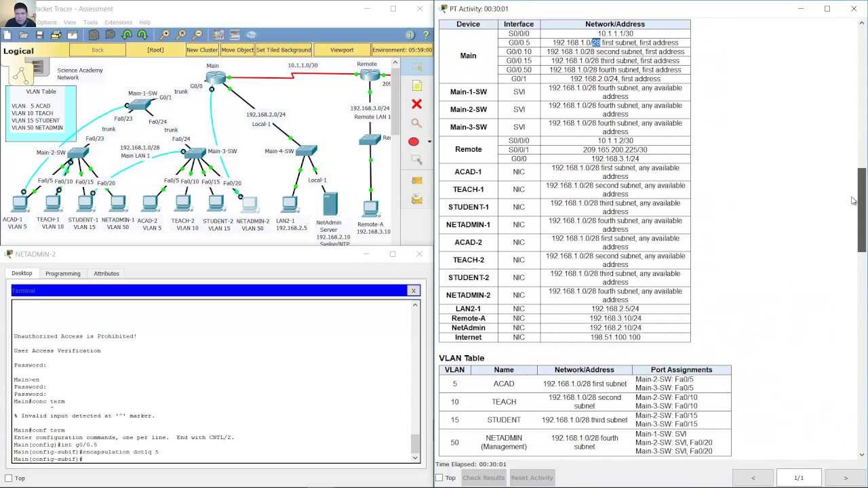Click the New Cluster button
Image resolution: width=868 pixels, height=488 pixels.
tap(202, 50)
